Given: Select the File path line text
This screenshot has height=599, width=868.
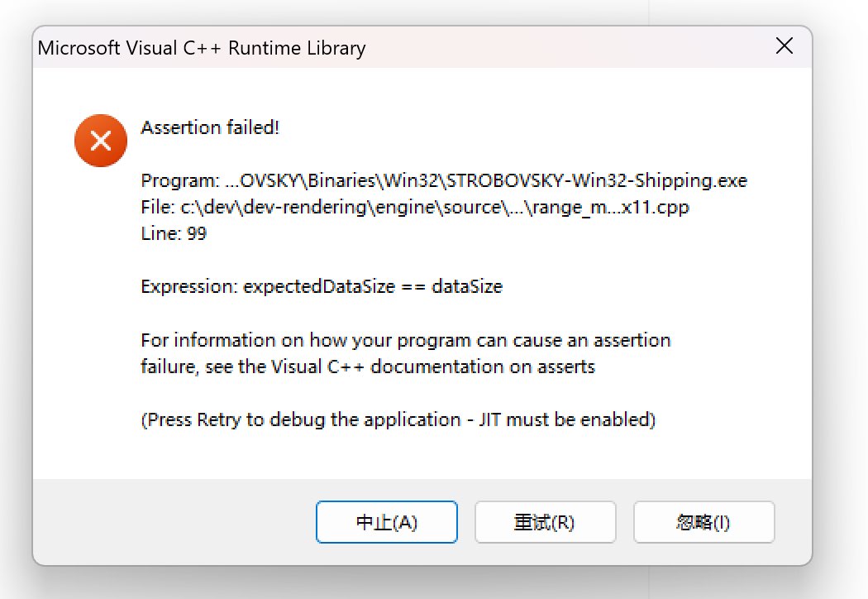Looking at the screenshot, I should [415, 207].
